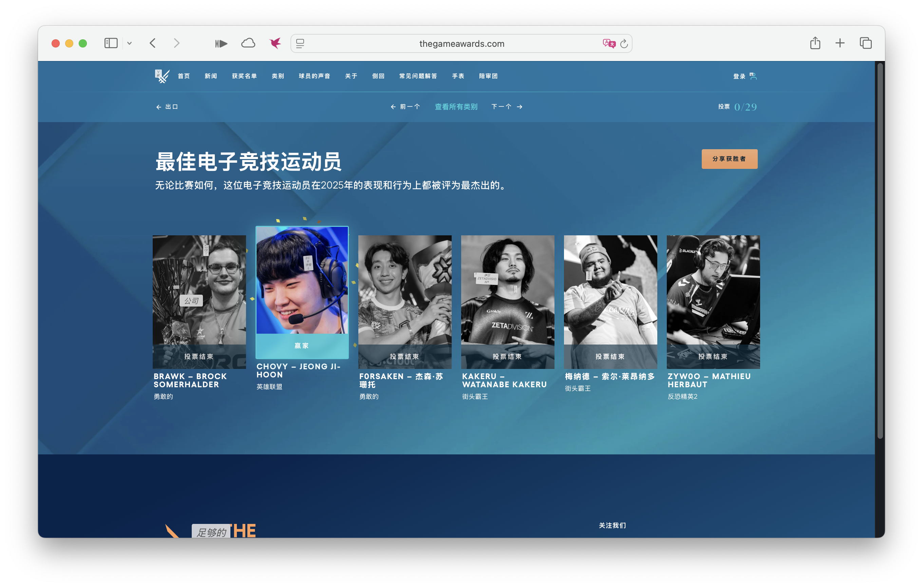Click the pink hummingbird extension icon

275,43
